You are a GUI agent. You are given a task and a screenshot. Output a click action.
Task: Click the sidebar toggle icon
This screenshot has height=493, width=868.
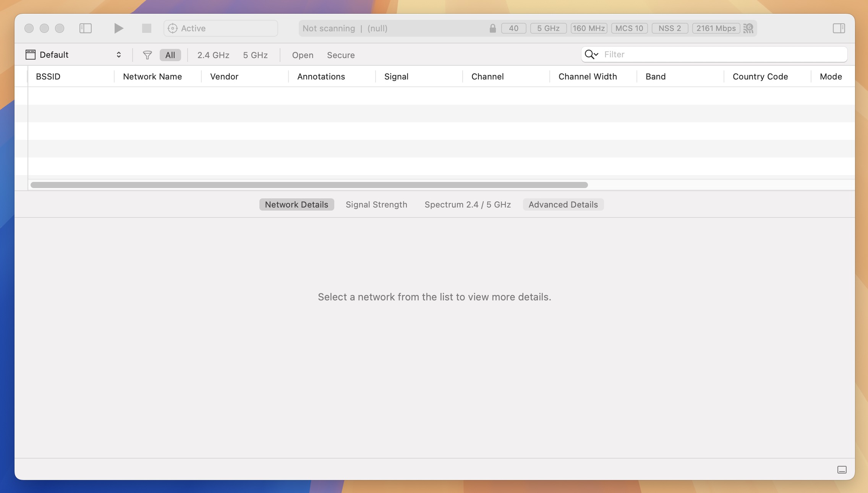[85, 28]
